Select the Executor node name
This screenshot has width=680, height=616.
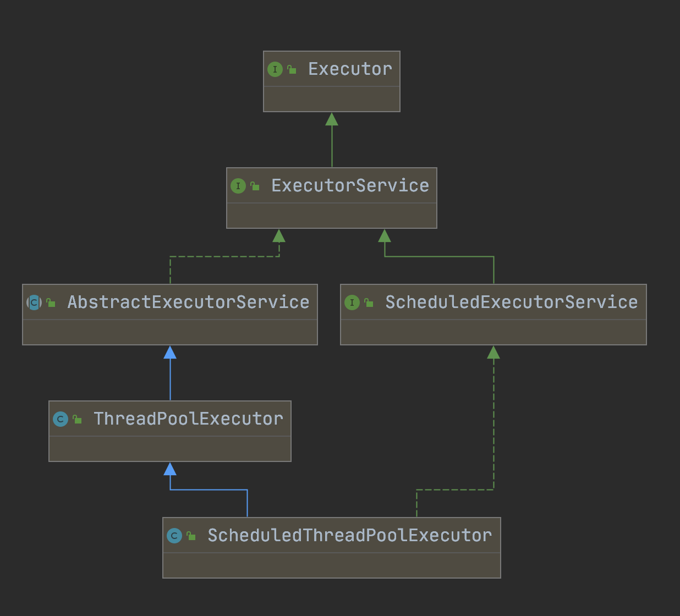click(350, 69)
